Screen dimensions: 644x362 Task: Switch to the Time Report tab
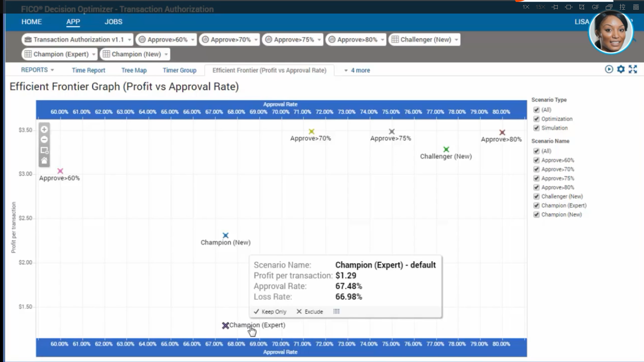tap(89, 70)
